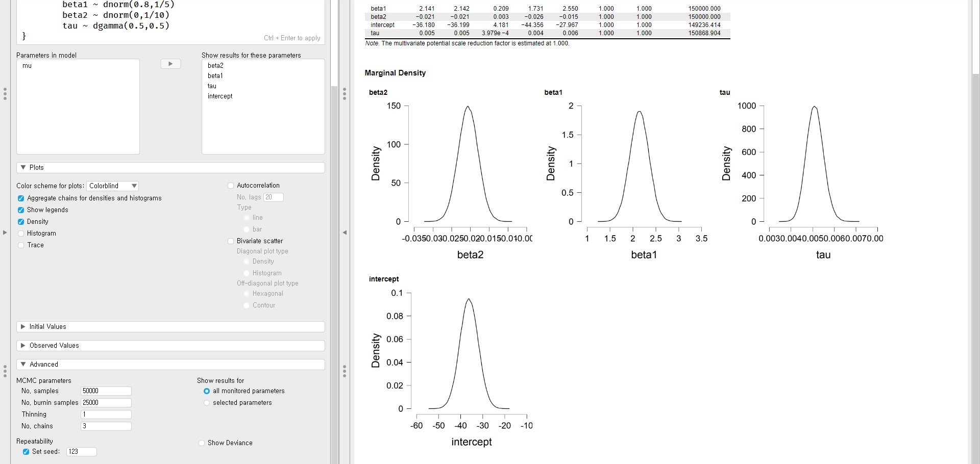
Task: Enable the Bivariate scatter checkbox
Action: [x=231, y=241]
